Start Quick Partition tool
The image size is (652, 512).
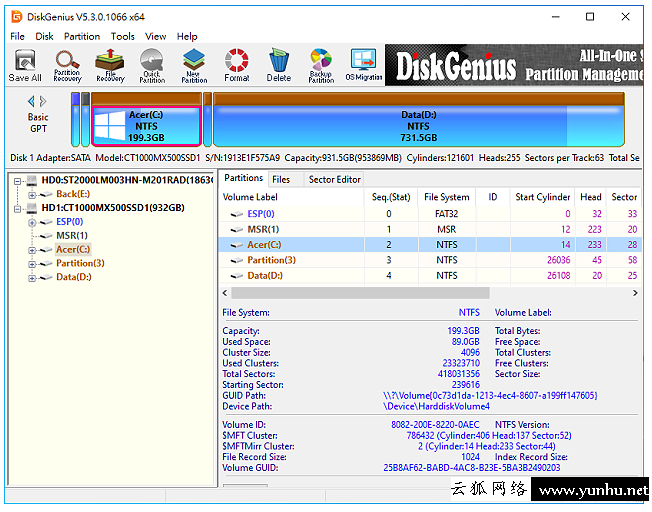(x=152, y=65)
